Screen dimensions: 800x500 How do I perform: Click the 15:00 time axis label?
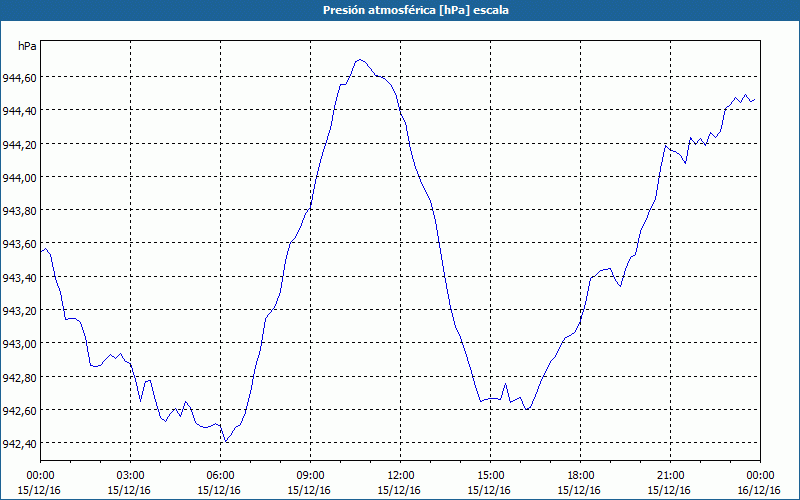point(490,475)
